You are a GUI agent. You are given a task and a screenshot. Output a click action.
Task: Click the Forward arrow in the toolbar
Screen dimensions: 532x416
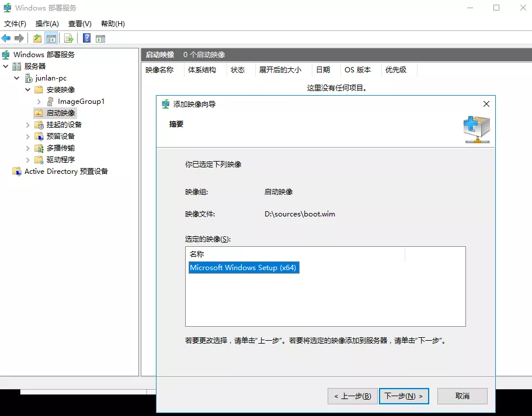coord(19,39)
